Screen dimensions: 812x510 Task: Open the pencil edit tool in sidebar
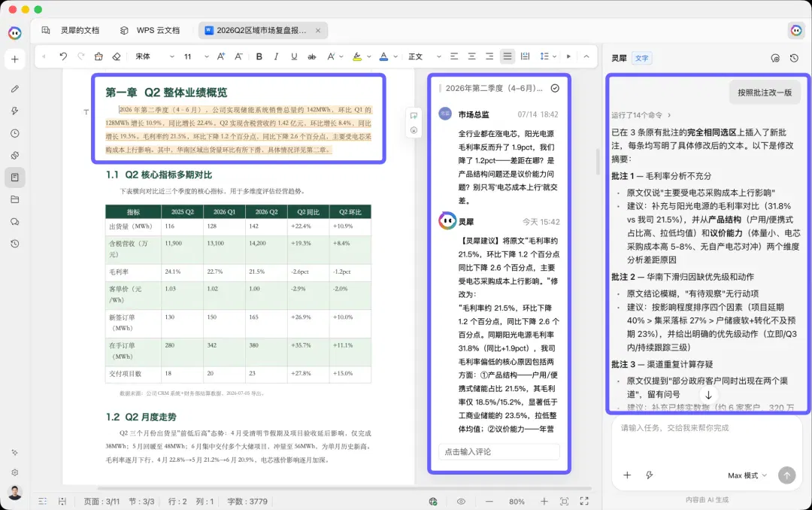point(14,90)
